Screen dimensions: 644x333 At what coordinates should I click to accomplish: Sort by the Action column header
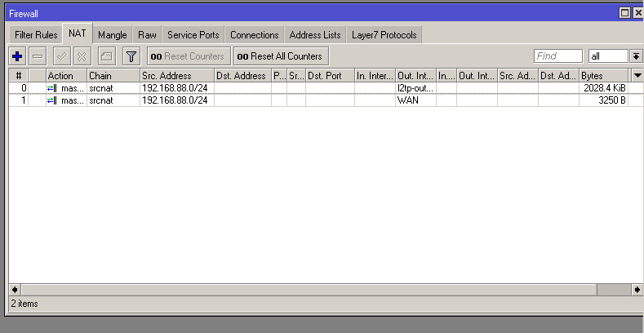click(66, 76)
